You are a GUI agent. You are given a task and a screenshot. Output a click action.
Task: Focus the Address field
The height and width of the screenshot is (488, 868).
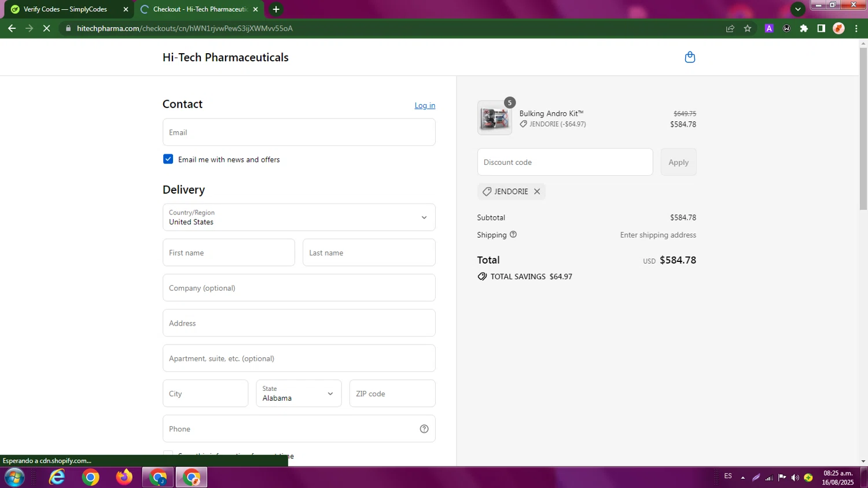[299, 323]
